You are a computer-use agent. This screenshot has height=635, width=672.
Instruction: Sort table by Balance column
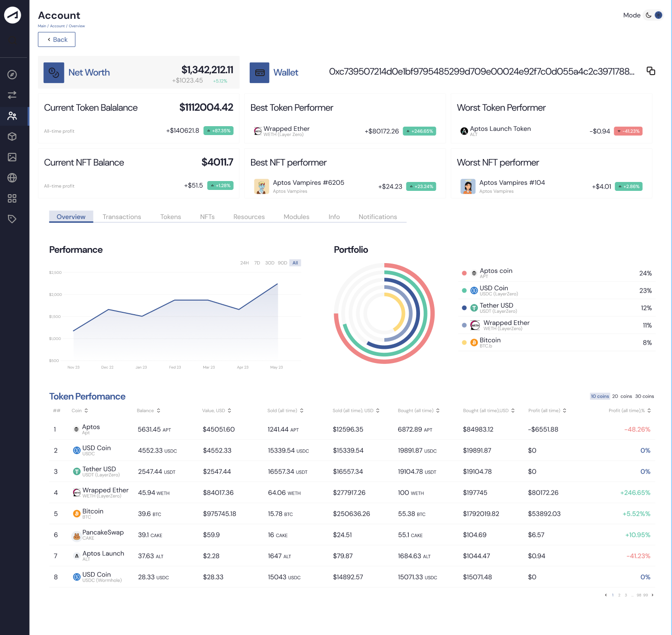[148, 410]
